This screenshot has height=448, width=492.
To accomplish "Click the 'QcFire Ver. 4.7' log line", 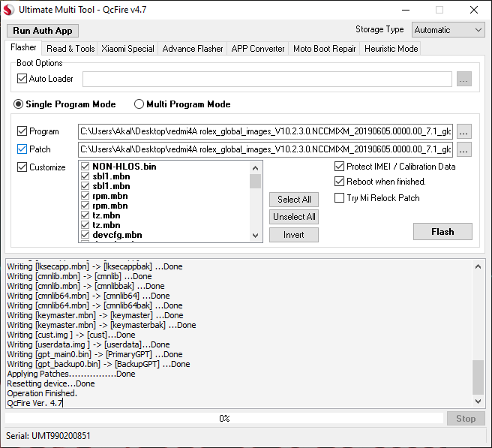I will click(x=34, y=403).
